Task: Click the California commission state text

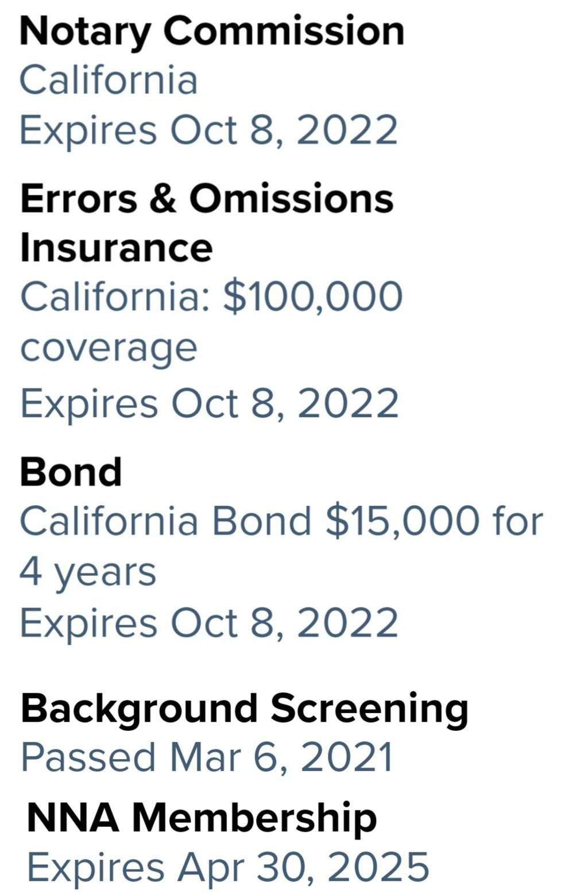Action: pos(109,79)
